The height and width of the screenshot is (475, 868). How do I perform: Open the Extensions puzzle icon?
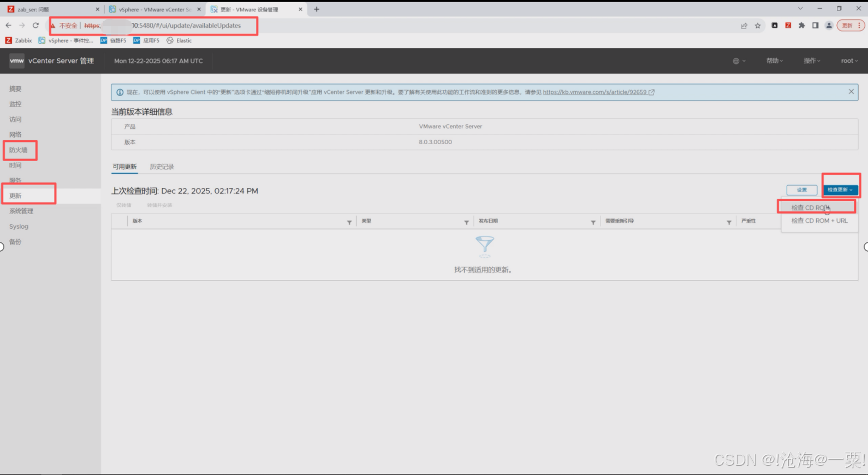point(801,25)
